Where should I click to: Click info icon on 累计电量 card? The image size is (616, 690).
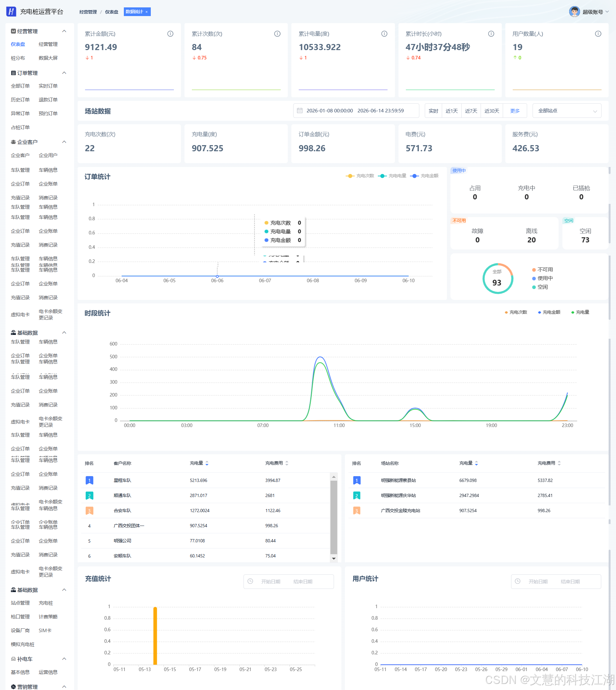coord(384,34)
